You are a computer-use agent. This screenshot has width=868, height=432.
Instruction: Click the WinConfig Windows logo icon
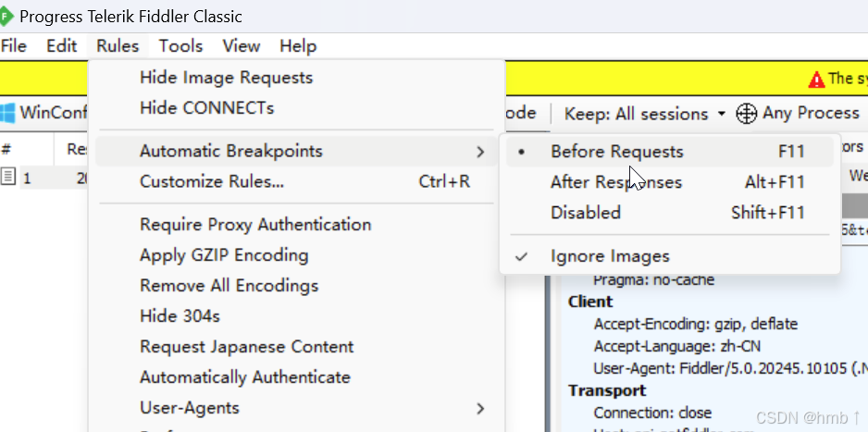pos(7,114)
